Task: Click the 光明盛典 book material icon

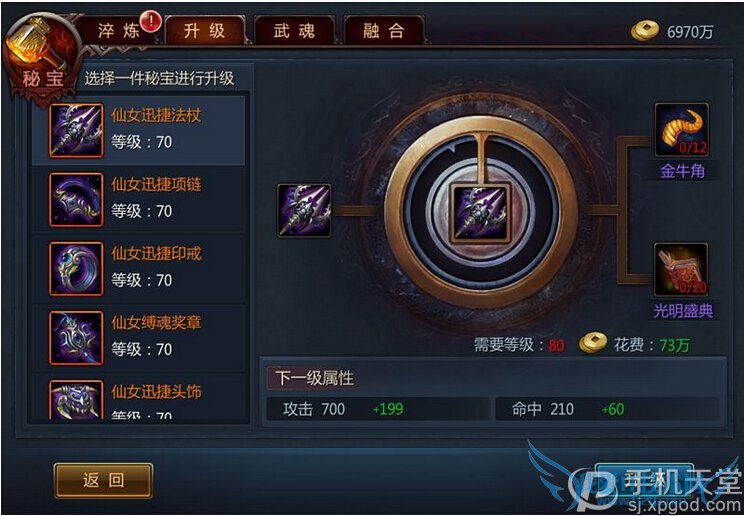Action: coord(681,270)
